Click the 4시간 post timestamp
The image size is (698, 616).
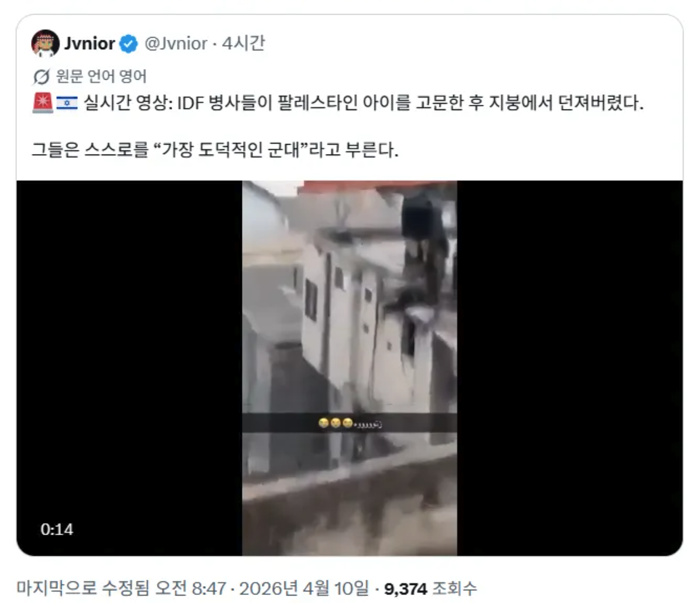point(243,43)
